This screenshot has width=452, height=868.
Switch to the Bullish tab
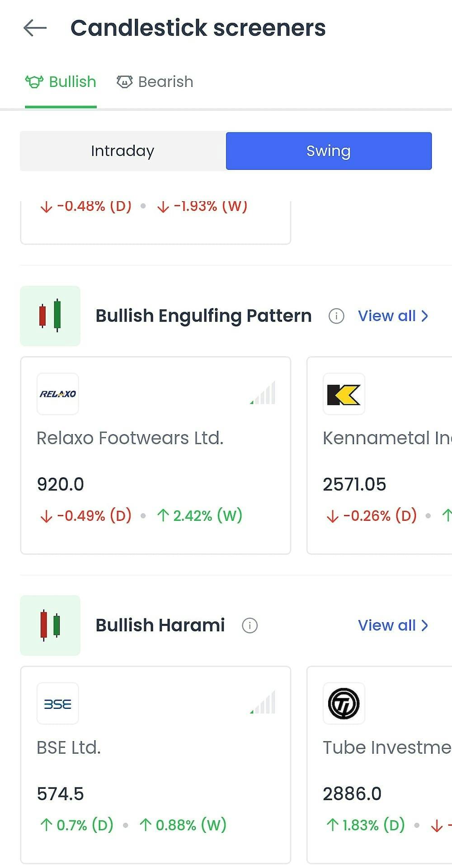[x=61, y=82]
